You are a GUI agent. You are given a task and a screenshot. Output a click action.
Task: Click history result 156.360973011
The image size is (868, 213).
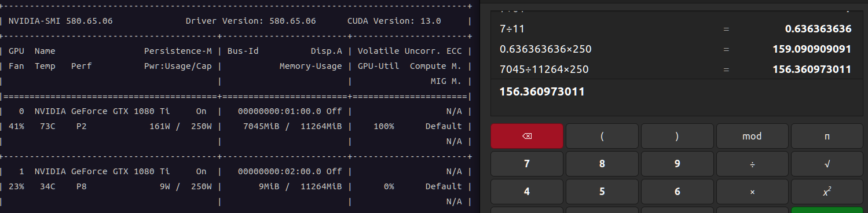(812, 69)
